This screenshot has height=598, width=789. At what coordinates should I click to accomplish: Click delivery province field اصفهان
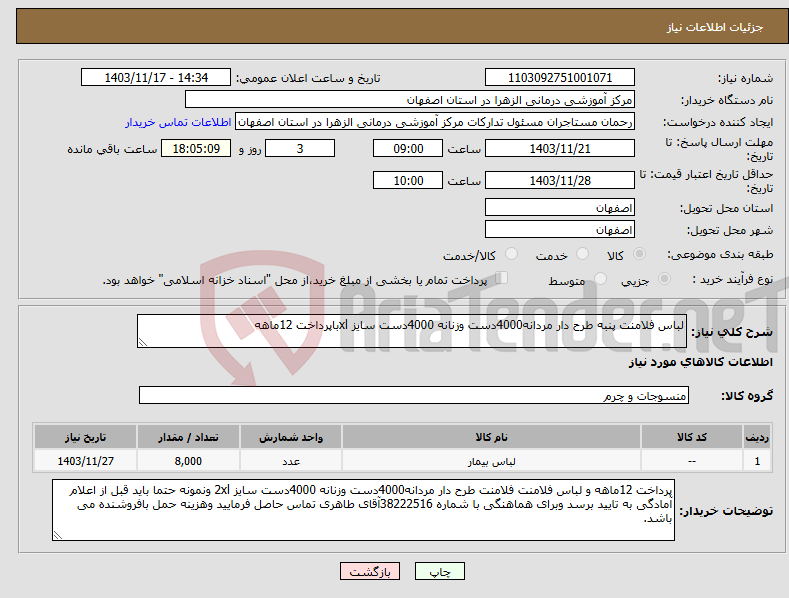coord(560,207)
